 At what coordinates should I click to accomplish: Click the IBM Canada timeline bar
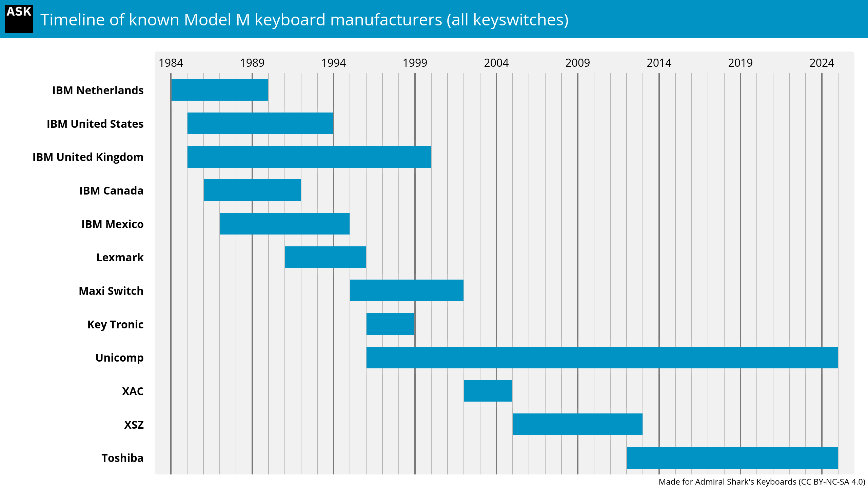tap(252, 190)
